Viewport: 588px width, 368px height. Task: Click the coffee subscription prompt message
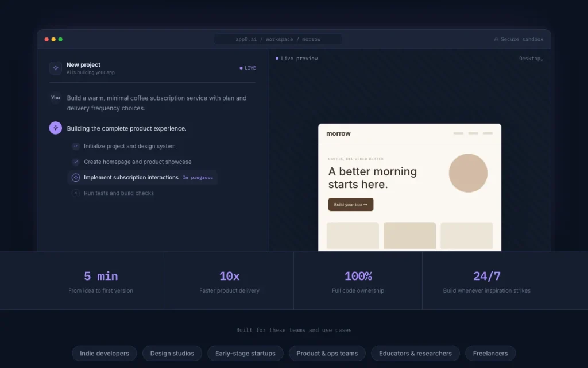[x=157, y=103]
